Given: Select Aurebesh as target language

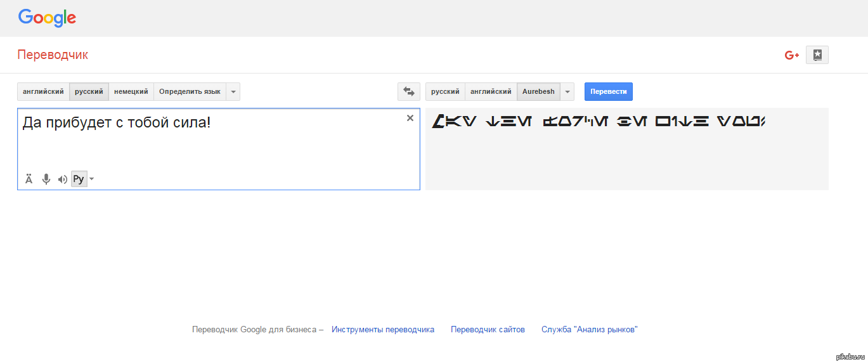Looking at the screenshot, I should coord(538,92).
